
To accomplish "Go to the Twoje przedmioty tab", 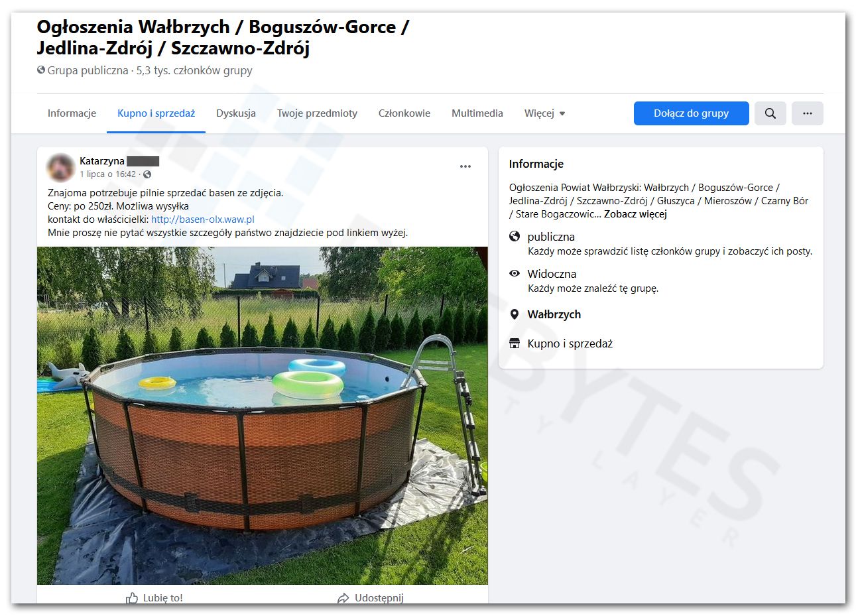I will pyautogui.click(x=317, y=113).
